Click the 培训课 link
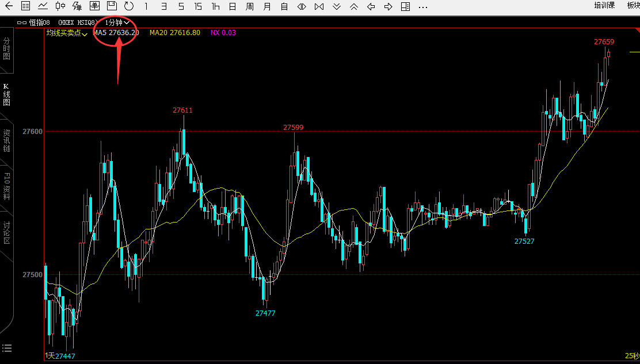Viewport: 640px width, 364px height. (604, 6)
